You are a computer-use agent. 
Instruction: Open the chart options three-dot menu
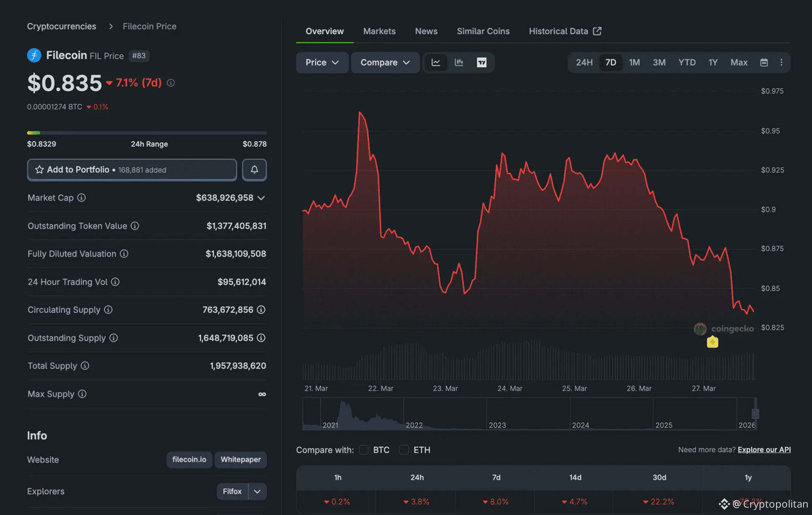(x=781, y=63)
